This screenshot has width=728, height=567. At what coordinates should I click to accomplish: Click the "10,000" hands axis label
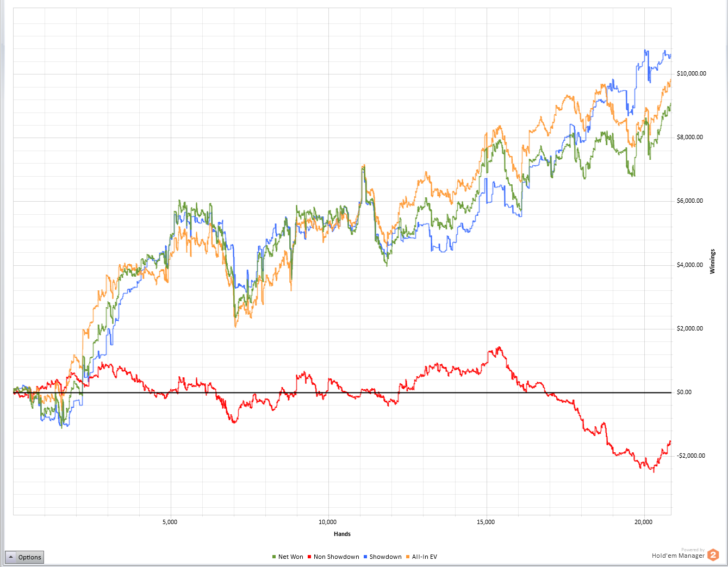(x=327, y=522)
